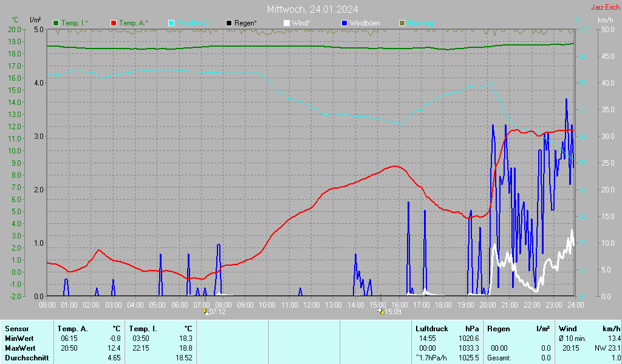Click the 'Gesamt:' rain total label
The image size is (622, 364).
coord(499,358)
